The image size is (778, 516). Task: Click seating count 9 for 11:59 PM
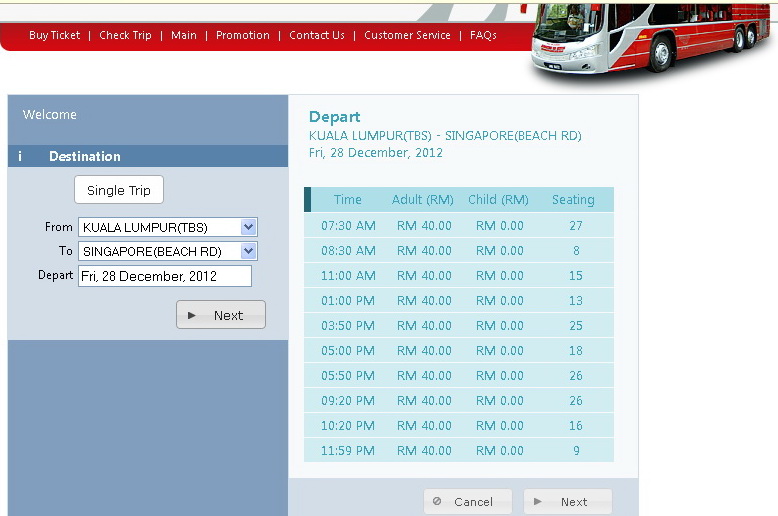point(576,451)
